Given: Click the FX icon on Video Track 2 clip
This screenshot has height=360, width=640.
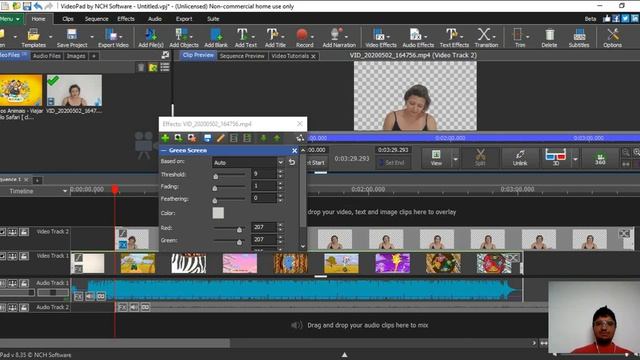Looking at the screenshot, I should point(122,244).
